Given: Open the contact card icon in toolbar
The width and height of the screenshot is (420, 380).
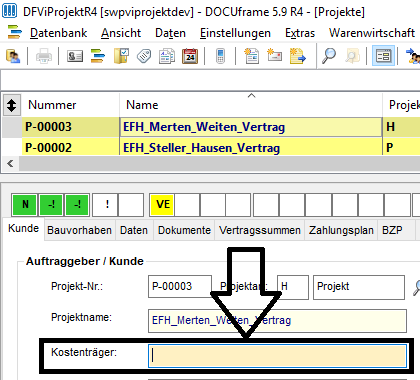Looking at the screenshot, I should 75,56.
